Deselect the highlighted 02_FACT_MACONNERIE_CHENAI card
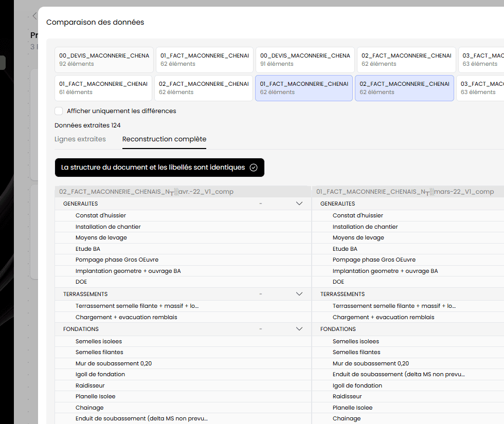This screenshot has width=504, height=424. [x=404, y=88]
